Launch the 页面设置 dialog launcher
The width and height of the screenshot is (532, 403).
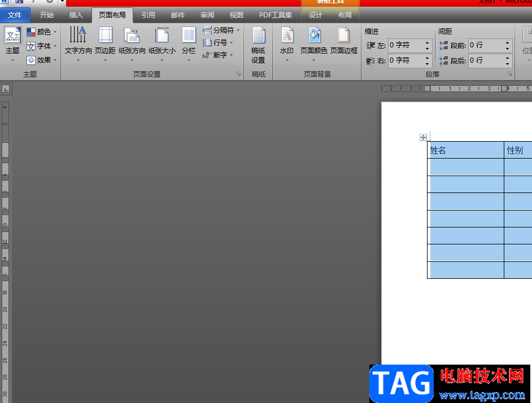pos(238,74)
